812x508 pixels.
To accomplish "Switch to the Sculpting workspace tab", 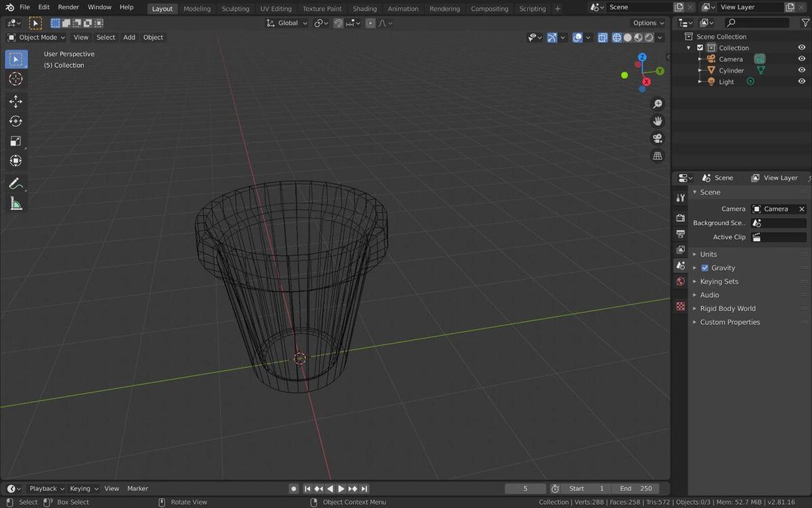I will 235,9.
